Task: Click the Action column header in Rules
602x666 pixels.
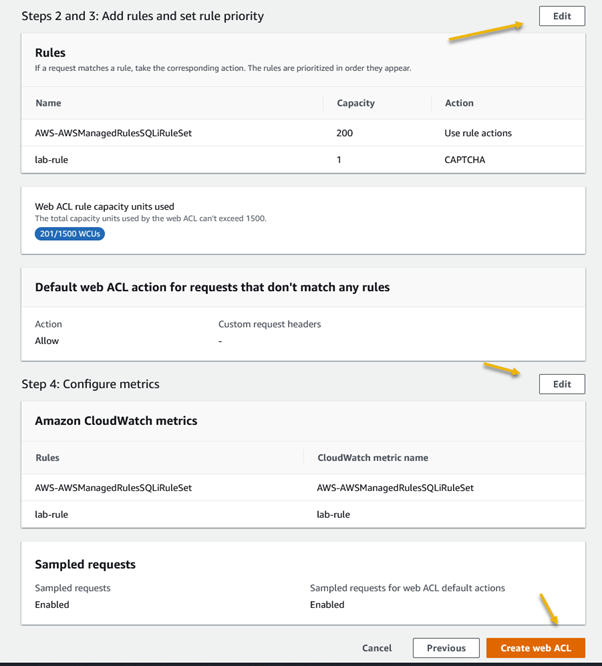Action: [x=459, y=103]
